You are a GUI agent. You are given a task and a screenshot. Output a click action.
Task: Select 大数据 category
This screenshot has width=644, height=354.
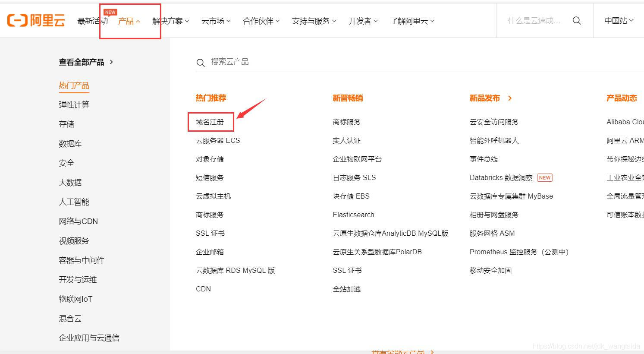tap(70, 182)
